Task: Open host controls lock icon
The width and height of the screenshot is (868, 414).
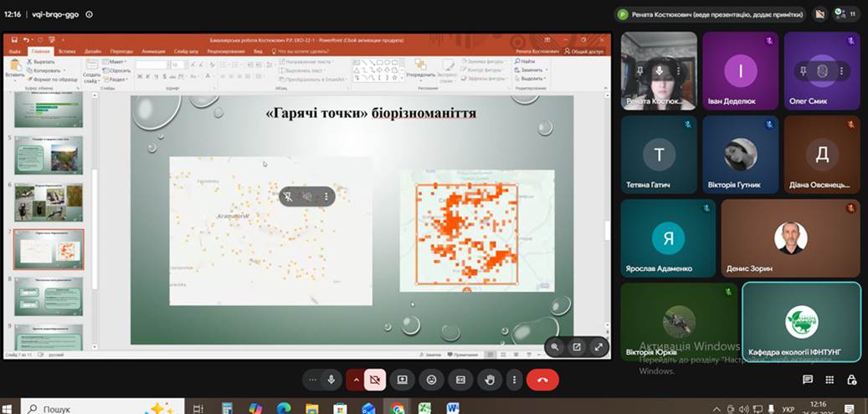Action: click(851, 380)
